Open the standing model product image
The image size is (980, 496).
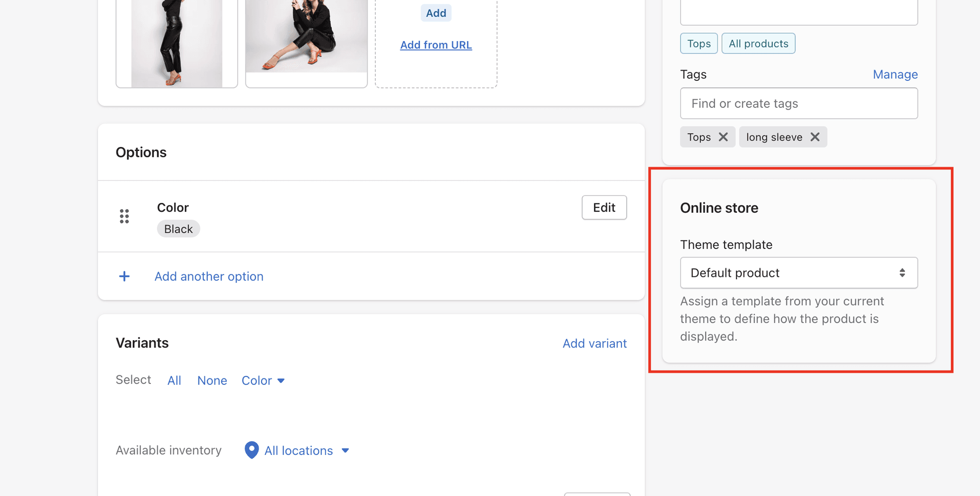(177, 44)
